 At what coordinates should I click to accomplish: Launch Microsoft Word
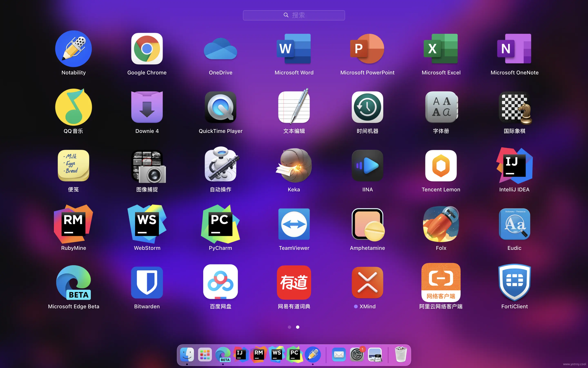pyautogui.click(x=294, y=49)
